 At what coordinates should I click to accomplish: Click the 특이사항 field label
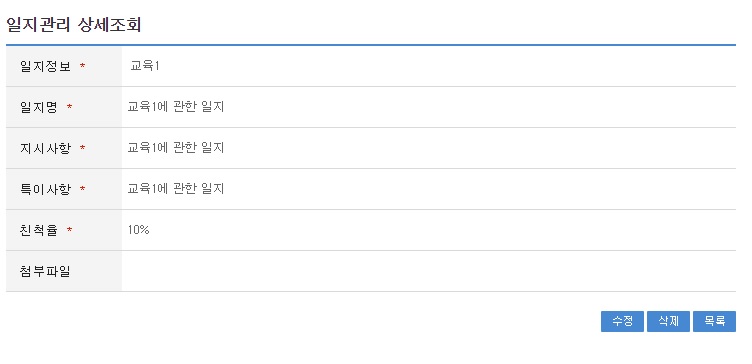[x=45, y=189]
